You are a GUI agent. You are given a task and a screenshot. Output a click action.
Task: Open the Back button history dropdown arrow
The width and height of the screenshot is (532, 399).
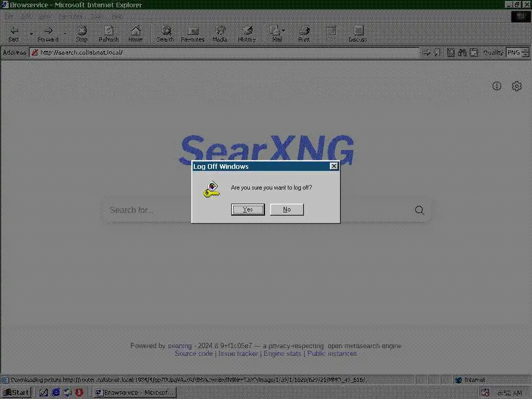31,34
